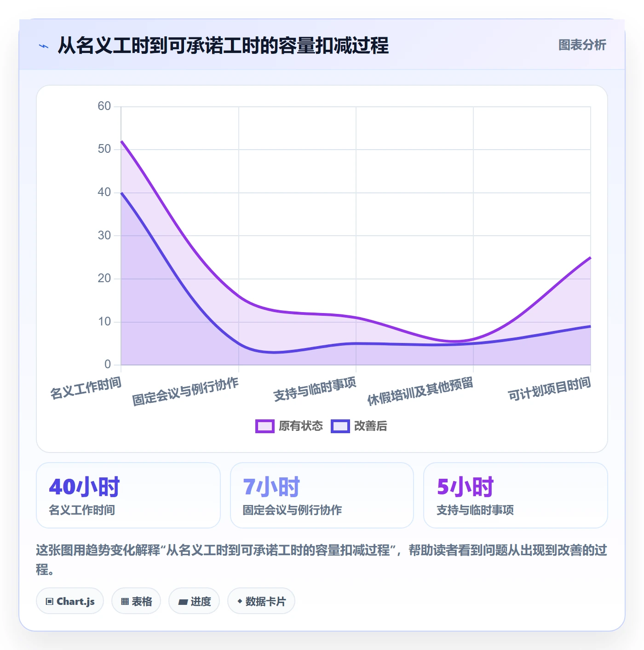Click the 支持与临时事项 caption under 5小时
Viewport: 644px width, 650px height.
[475, 510]
